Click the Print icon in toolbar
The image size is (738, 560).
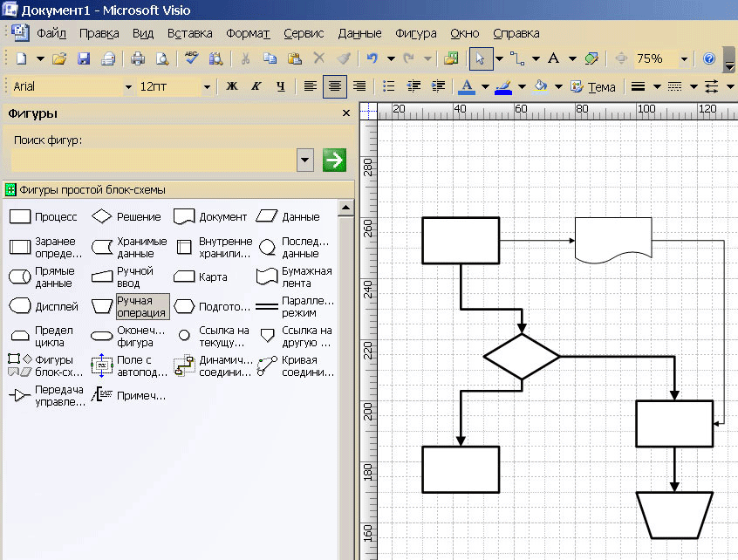(x=138, y=59)
